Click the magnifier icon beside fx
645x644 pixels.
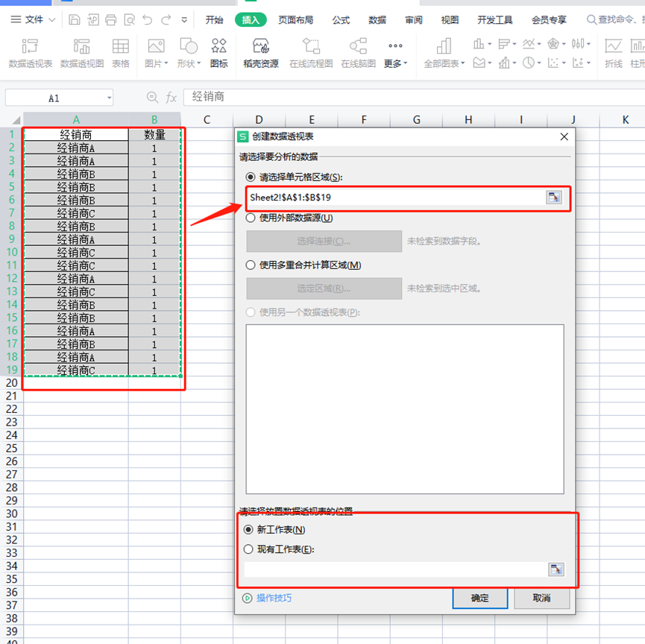coord(152,97)
